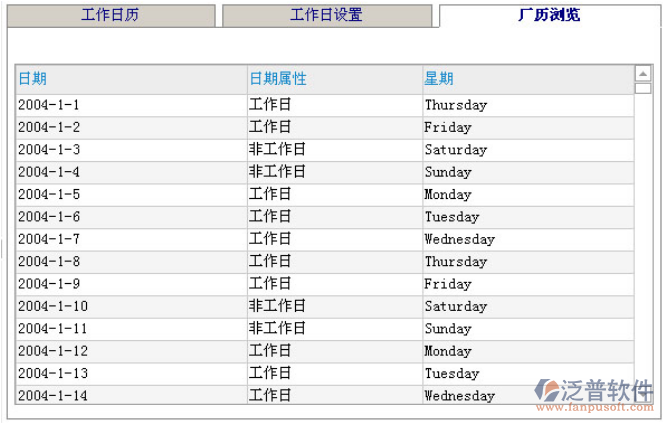Screen dimensions: 664x423
Task: Select the 2004-1-10 date cell
Action: (52, 307)
